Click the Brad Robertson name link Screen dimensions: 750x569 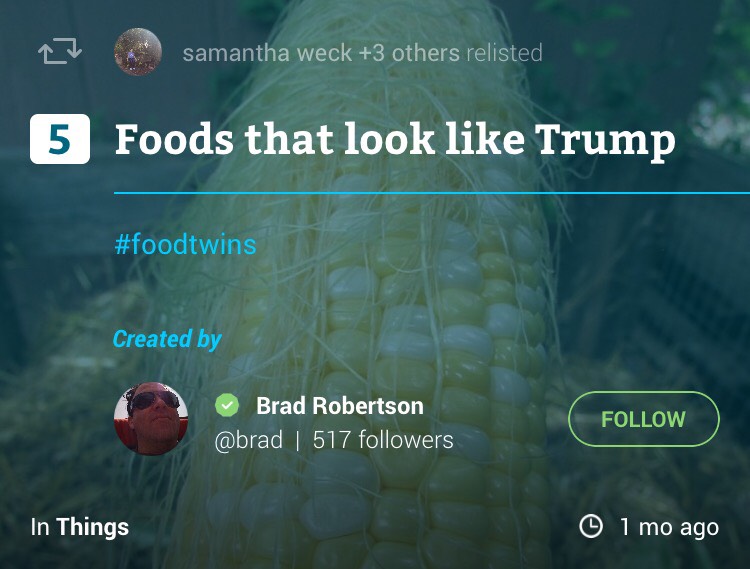(340, 406)
